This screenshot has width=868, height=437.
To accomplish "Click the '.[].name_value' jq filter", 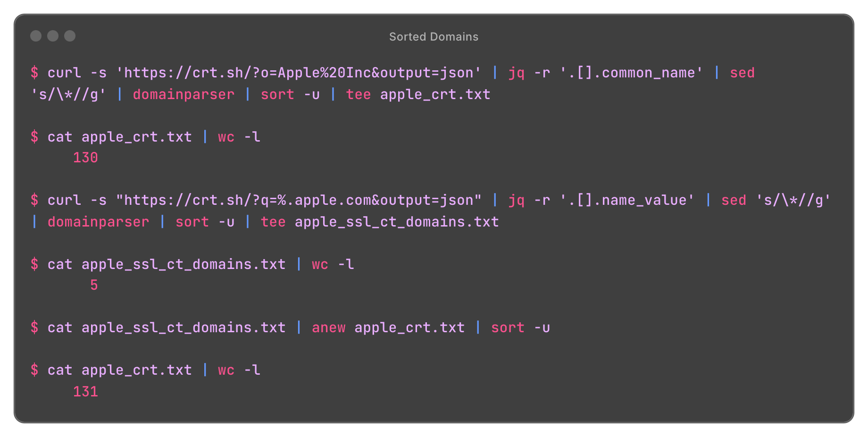I will (x=627, y=200).
